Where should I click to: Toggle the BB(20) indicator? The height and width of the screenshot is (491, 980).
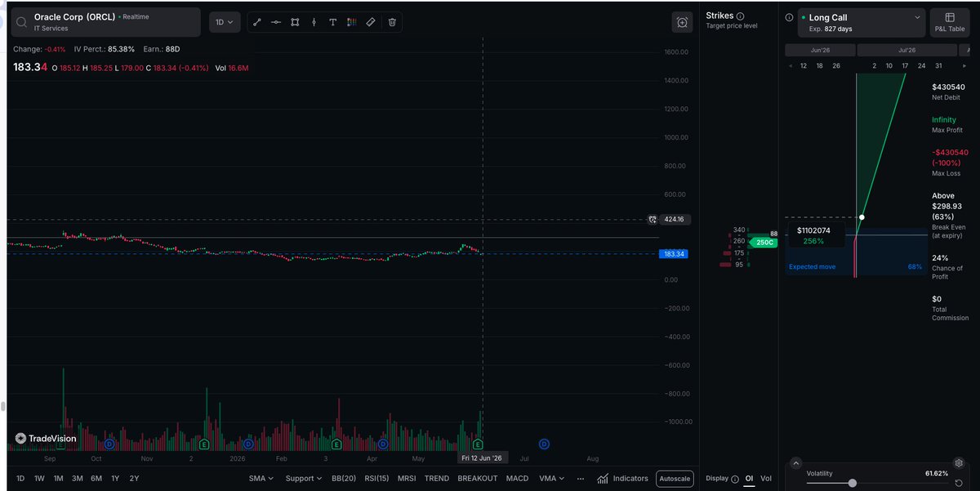(343, 479)
